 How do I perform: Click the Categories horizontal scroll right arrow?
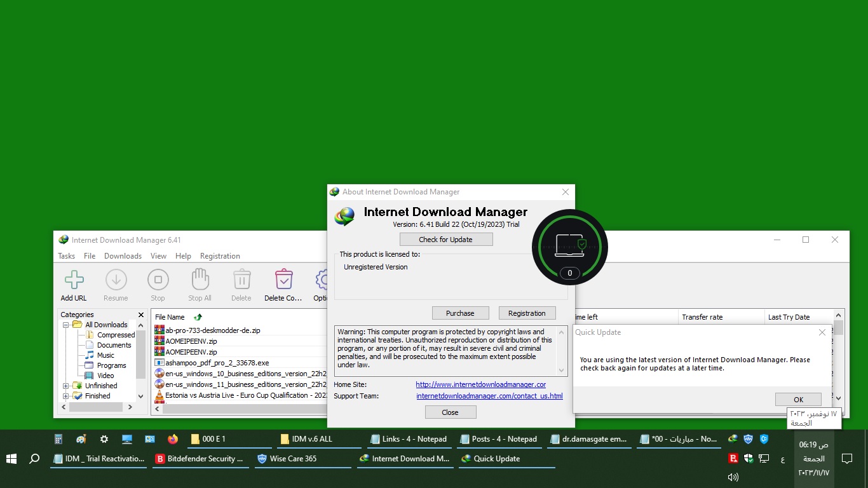click(x=130, y=407)
